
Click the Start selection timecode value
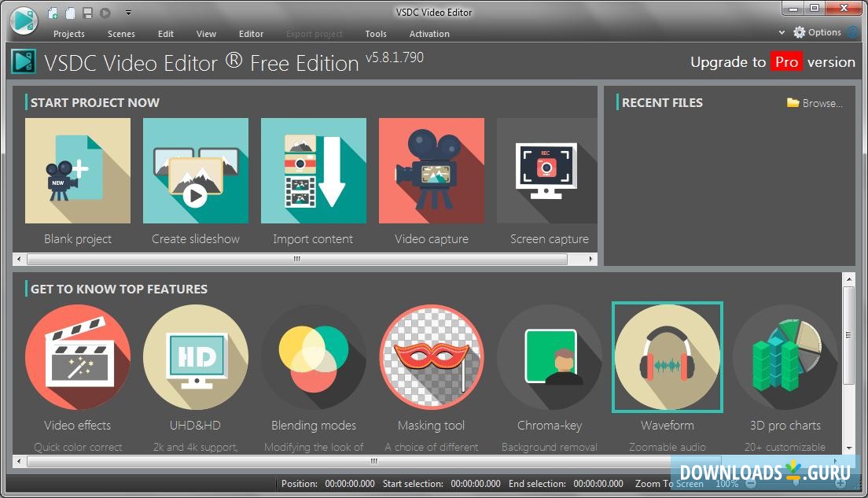(x=476, y=484)
